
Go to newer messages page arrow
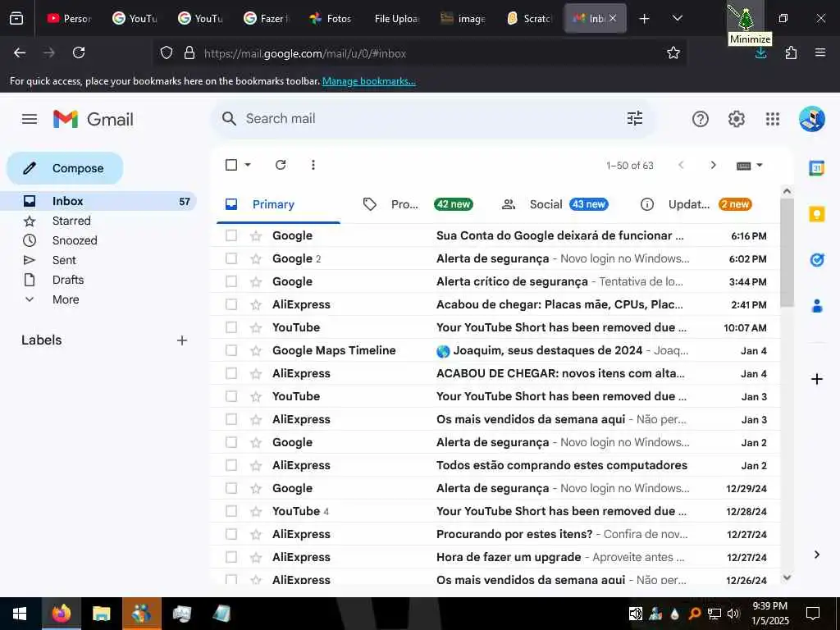681,165
